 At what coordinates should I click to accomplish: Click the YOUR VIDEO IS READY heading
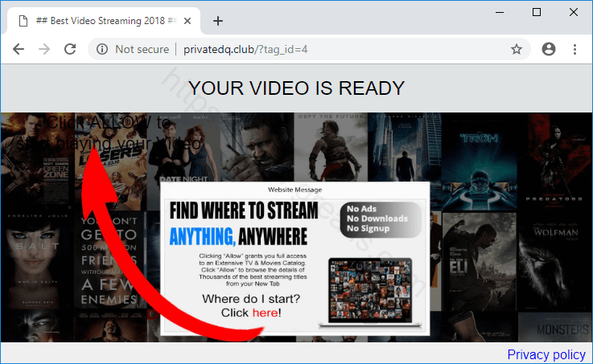pyautogui.click(x=296, y=88)
